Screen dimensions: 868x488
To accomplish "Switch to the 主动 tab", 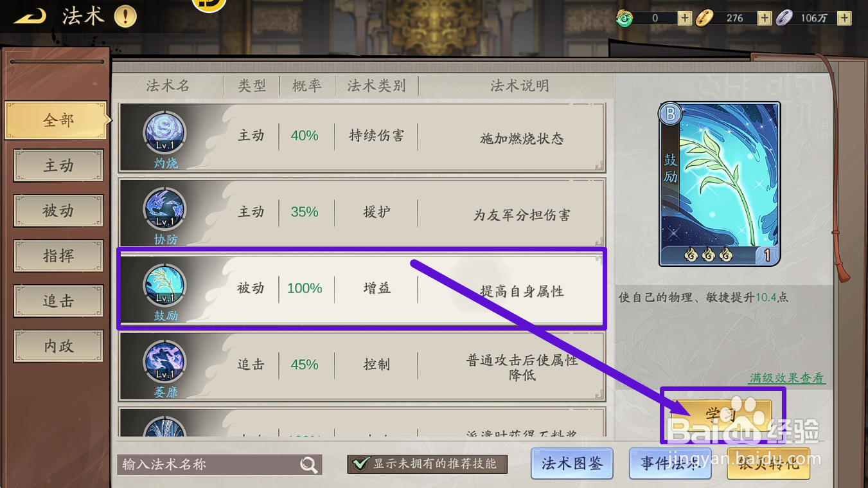I will (58, 166).
